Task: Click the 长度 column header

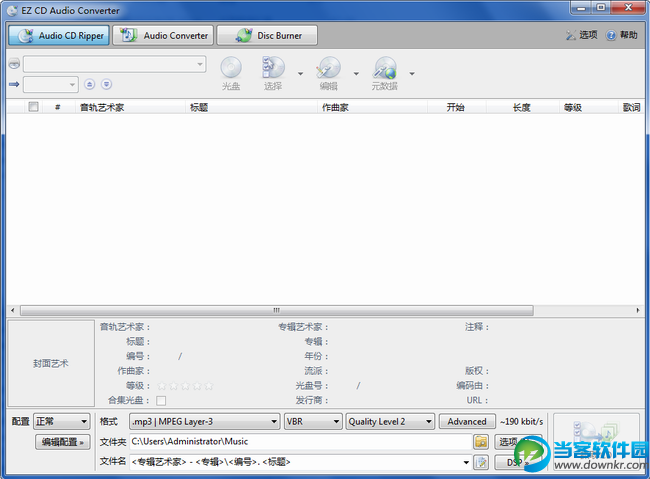Action: [522, 107]
